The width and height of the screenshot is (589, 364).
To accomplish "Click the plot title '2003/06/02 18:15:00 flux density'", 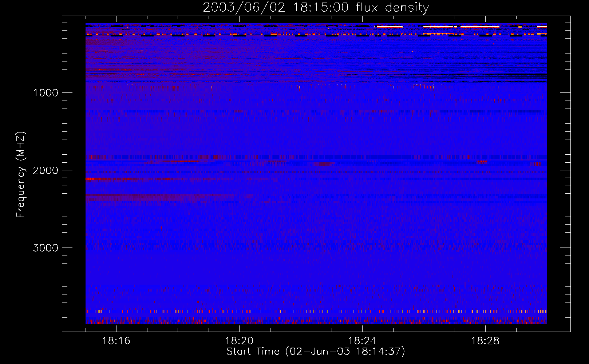I will point(316,8).
